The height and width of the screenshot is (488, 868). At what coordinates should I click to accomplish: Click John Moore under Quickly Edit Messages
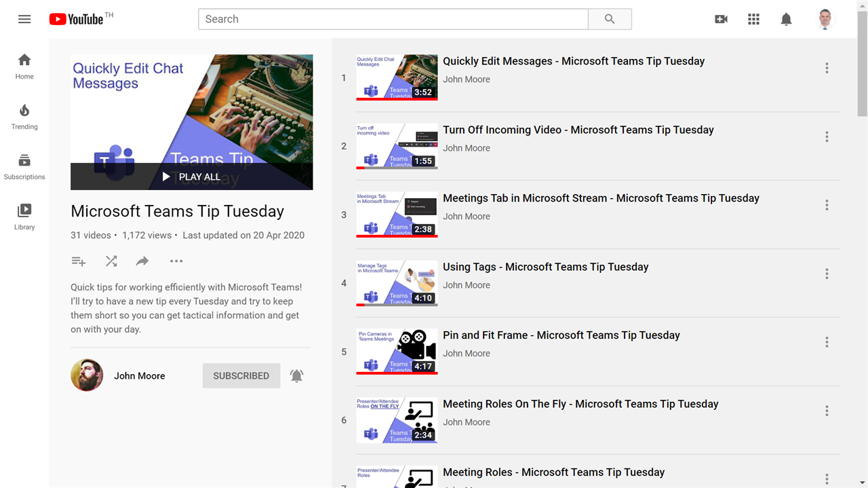point(467,79)
